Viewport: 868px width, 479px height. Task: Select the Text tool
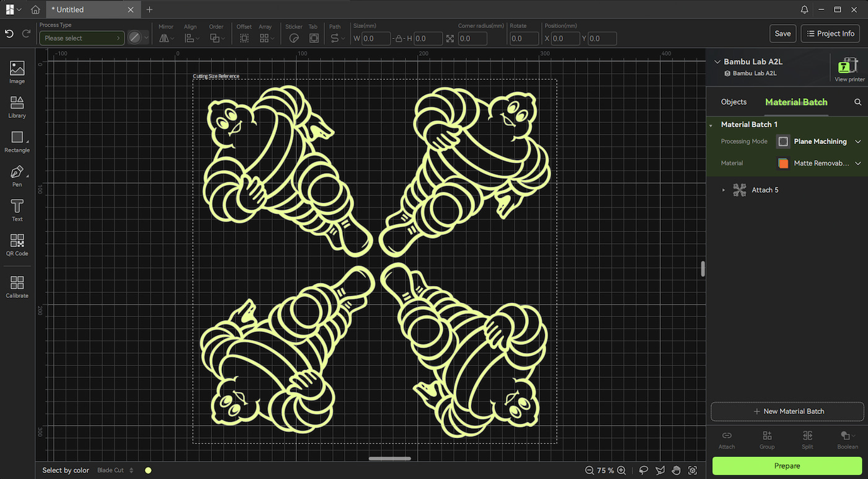pos(17,210)
